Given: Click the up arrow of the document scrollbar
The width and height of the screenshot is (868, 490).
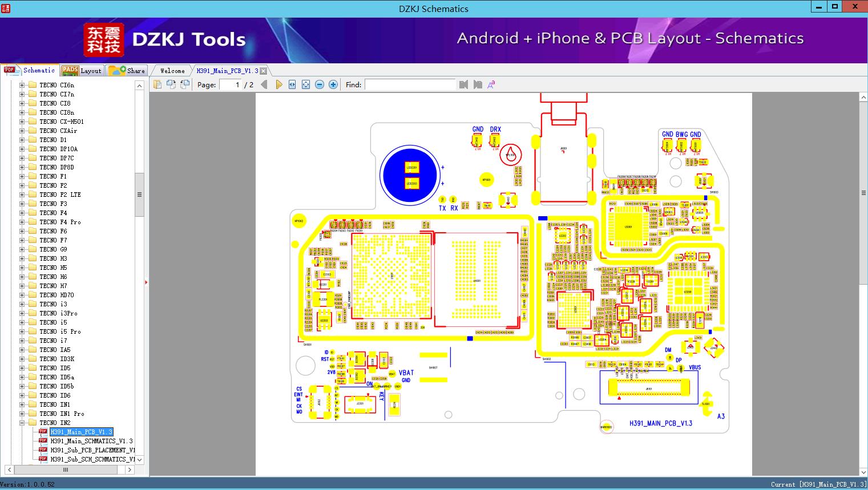Looking at the screenshot, I should click(863, 98).
